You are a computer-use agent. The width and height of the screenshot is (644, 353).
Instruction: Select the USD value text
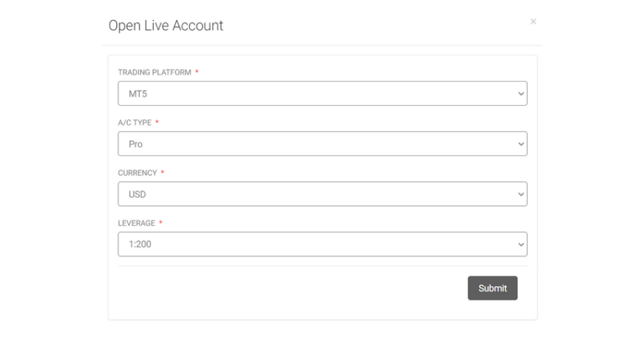coord(137,195)
